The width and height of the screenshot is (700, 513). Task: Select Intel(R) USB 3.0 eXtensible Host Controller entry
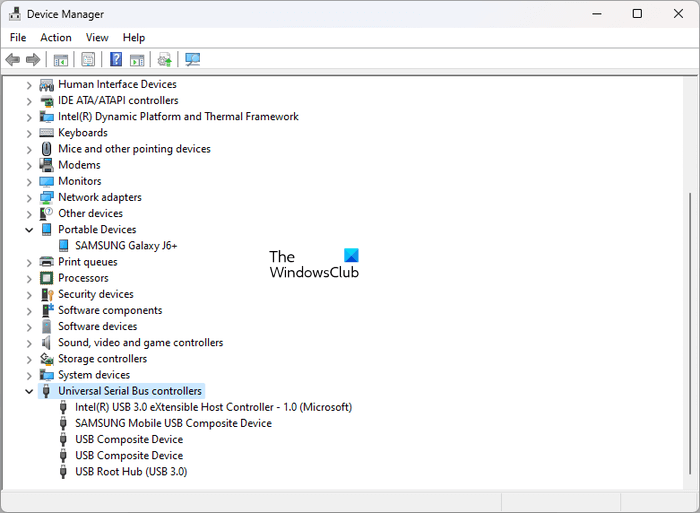[x=213, y=407]
